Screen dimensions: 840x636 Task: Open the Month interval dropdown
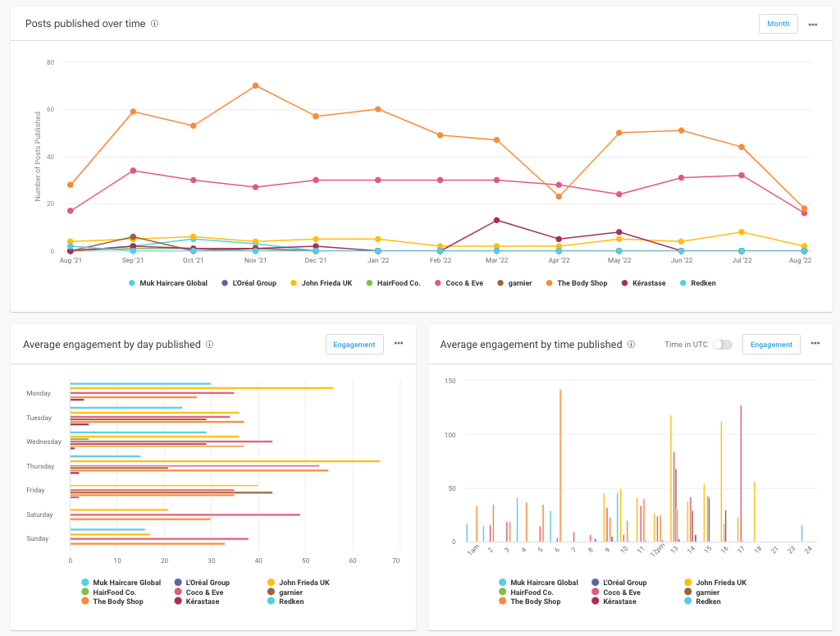(x=778, y=24)
